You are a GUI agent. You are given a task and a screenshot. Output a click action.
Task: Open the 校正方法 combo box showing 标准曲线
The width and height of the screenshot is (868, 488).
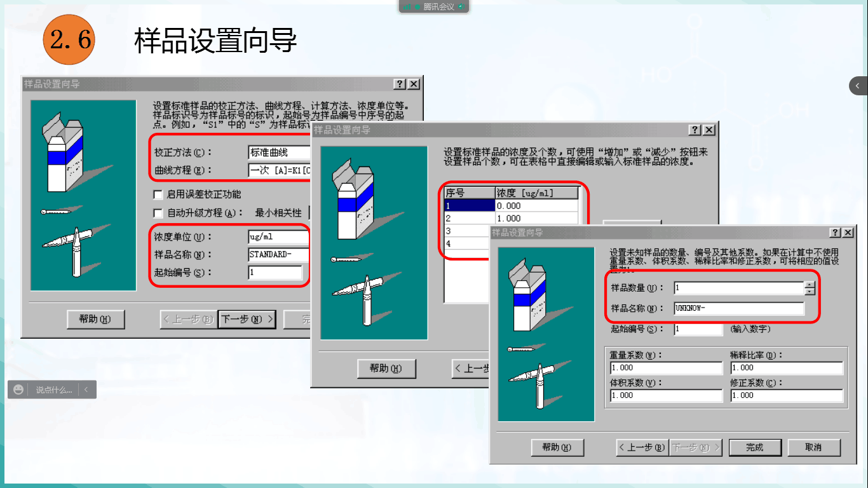click(x=279, y=152)
